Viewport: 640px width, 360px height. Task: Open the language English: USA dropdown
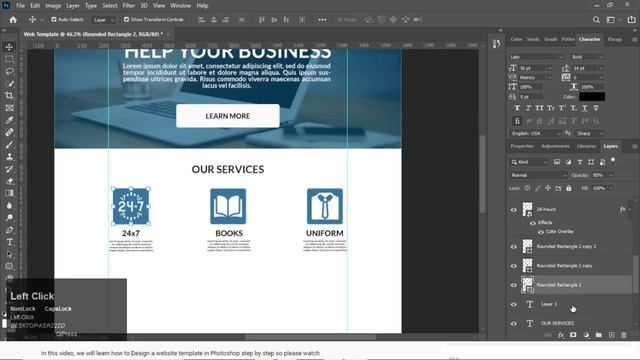pyautogui.click(x=536, y=133)
